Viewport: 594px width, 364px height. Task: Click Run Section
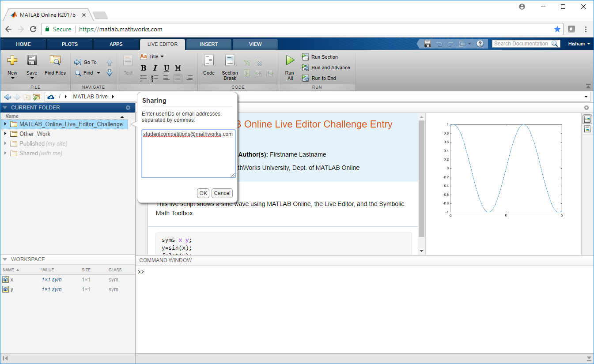(x=320, y=57)
